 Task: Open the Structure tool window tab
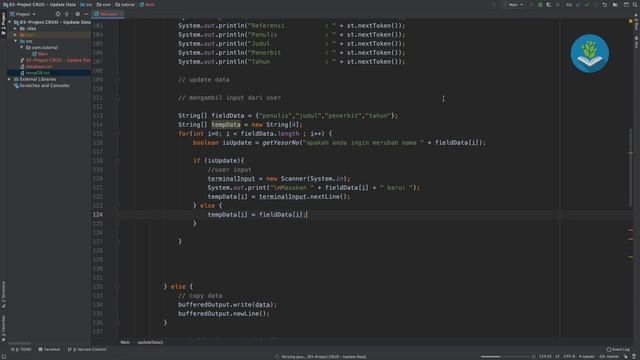click(3, 295)
